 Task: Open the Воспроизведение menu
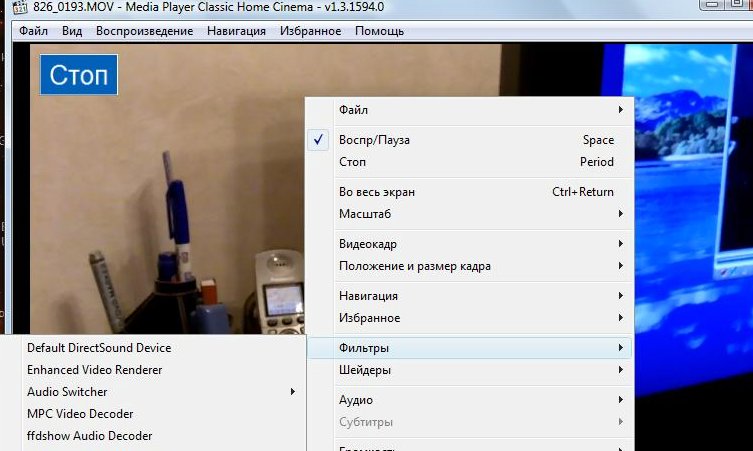pos(145,31)
